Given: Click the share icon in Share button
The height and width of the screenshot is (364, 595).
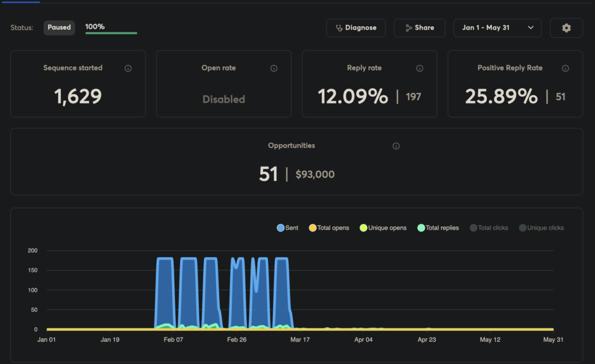Looking at the screenshot, I should pyautogui.click(x=409, y=28).
